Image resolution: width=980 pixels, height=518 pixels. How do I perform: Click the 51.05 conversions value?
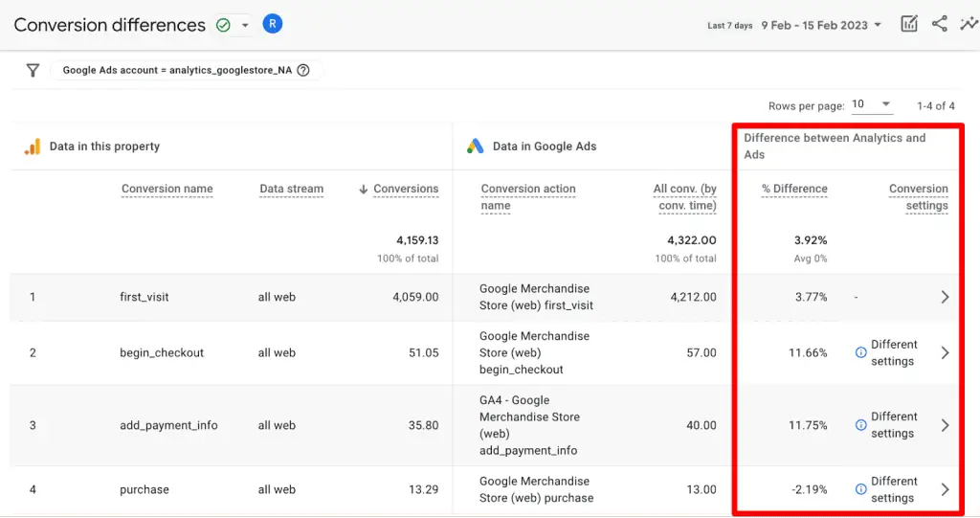tap(424, 353)
